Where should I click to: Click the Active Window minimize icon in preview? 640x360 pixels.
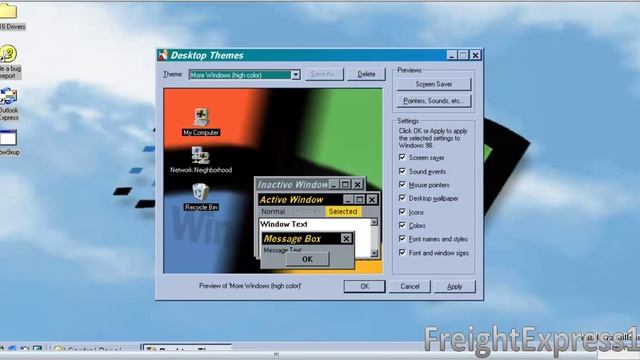click(348, 200)
